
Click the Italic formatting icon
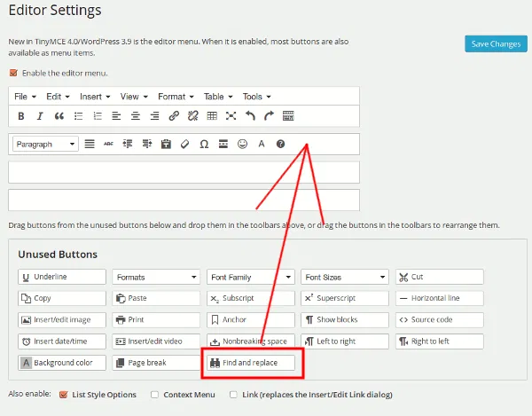(x=40, y=116)
